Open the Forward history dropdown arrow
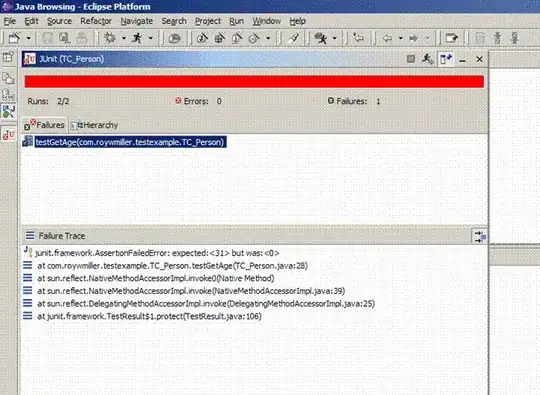Viewport: 540px width, 395px height. [x=427, y=38]
